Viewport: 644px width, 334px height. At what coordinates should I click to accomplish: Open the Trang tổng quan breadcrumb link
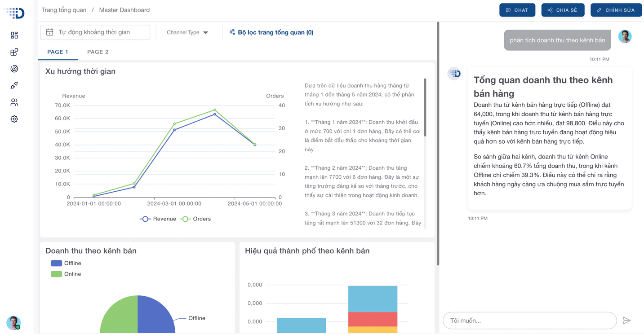click(x=64, y=10)
